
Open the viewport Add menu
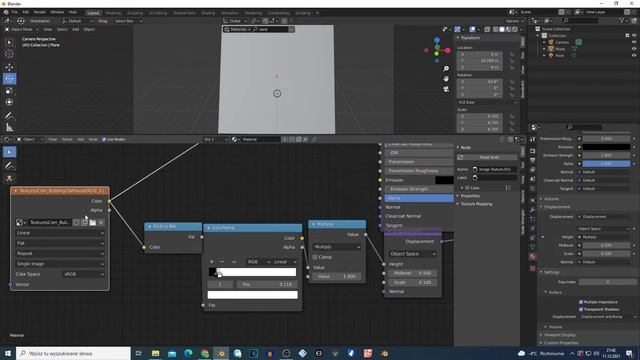pyautogui.click(x=76, y=29)
